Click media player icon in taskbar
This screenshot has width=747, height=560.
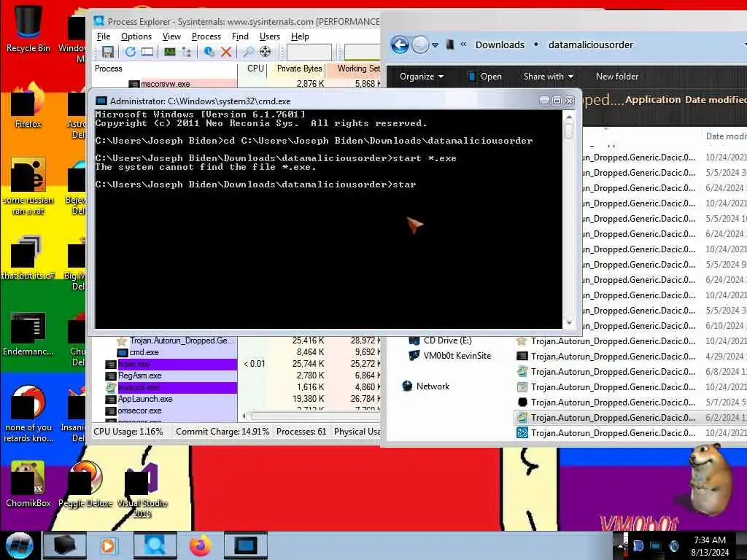(x=109, y=545)
